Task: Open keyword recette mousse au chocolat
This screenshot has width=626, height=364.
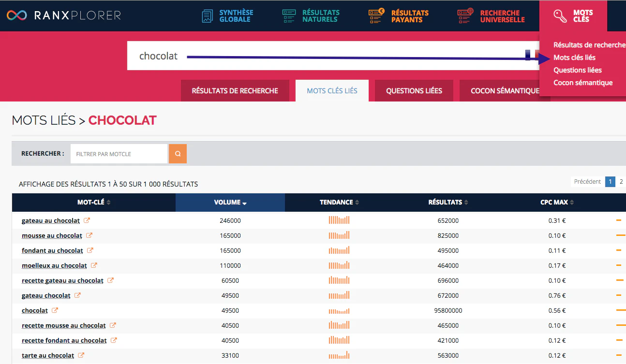Action: (x=64, y=325)
